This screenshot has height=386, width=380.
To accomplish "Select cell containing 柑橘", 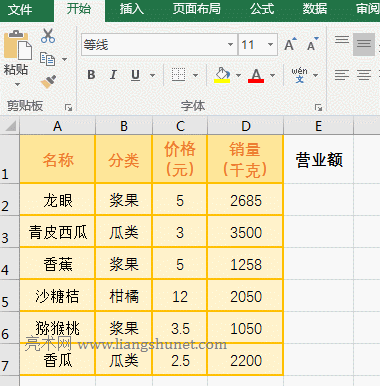I will (x=124, y=296).
